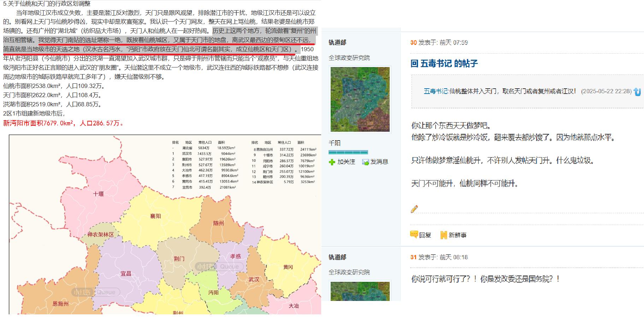Click the green plus 加关注 icon
The width and height of the screenshot is (644, 320).
click(332, 162)
